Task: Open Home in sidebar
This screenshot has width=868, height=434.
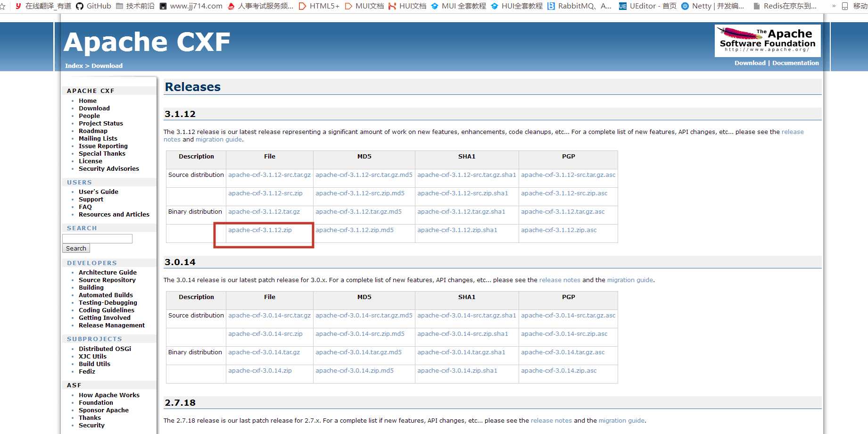Action: [x=88, y=100]
